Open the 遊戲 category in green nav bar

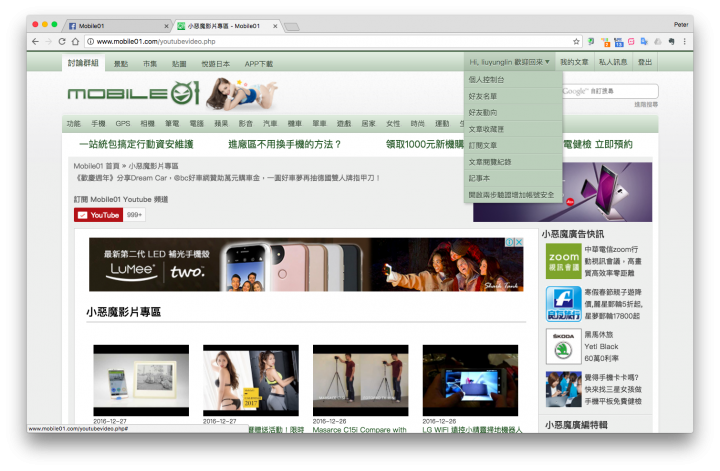(343, 123)
